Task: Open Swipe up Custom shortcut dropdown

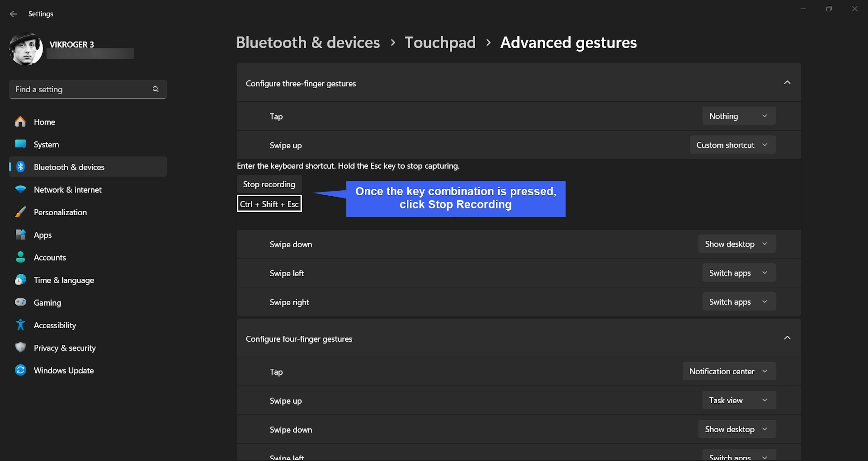Action: click(733, 145)
